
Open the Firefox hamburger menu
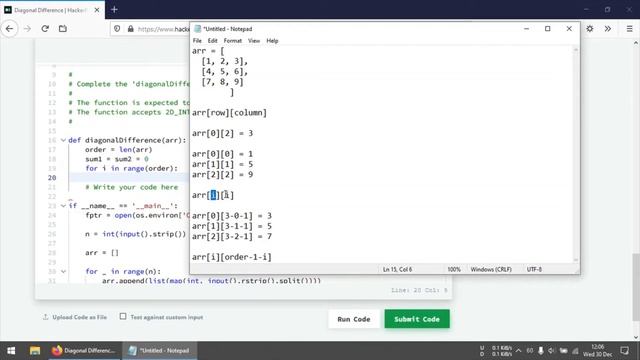[629, 29]
